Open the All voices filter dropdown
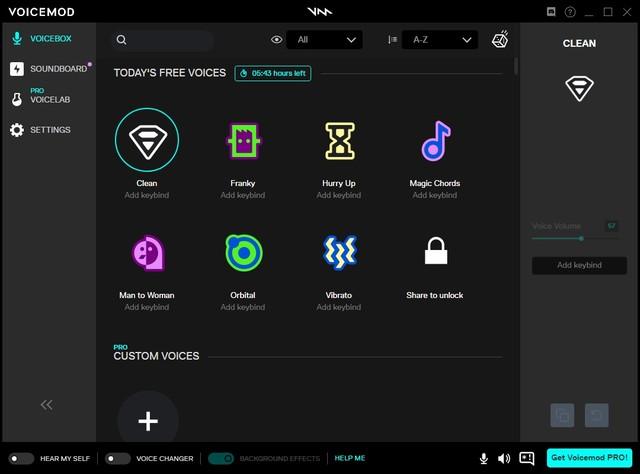The image size is (640, 474). (324, 40)
